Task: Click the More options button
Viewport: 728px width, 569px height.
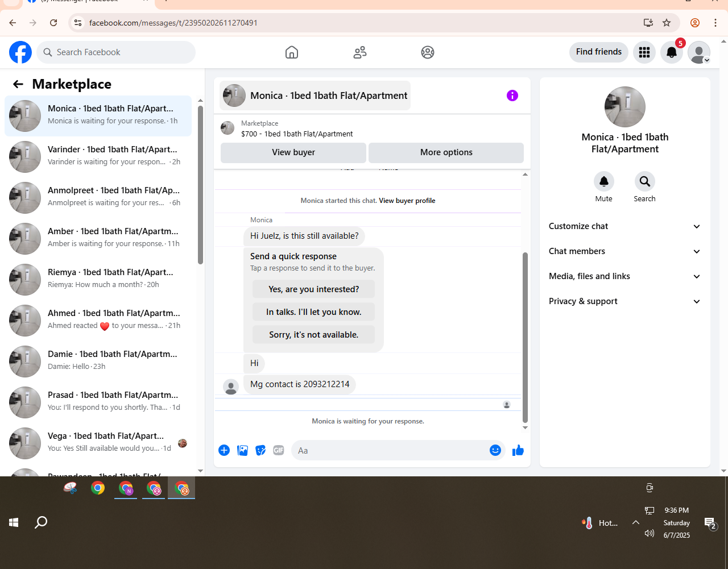Action: (446, 152)
